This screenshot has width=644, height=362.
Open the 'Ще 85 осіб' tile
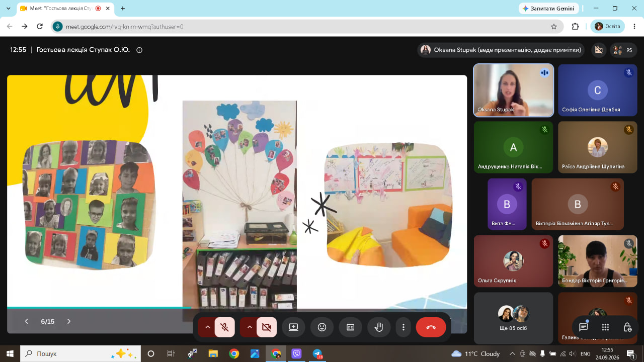click(513, 318)
